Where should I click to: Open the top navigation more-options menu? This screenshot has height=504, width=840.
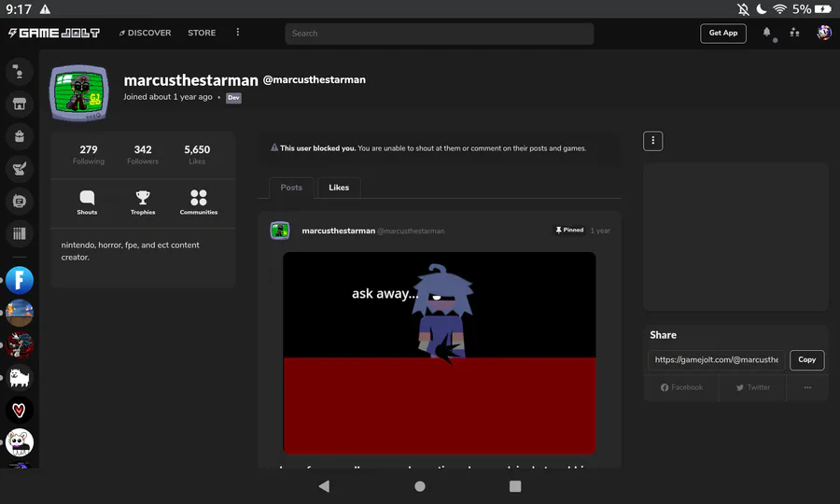coord(238,32)
